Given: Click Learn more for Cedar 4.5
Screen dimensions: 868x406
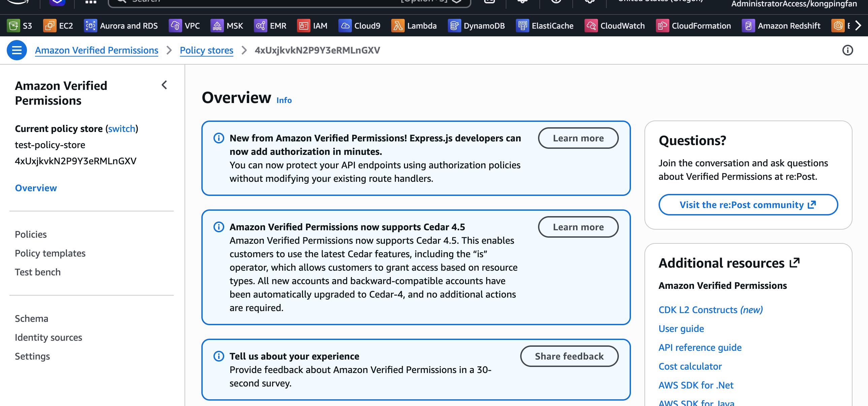Looking at the screenshot, I should coord(578,227).
